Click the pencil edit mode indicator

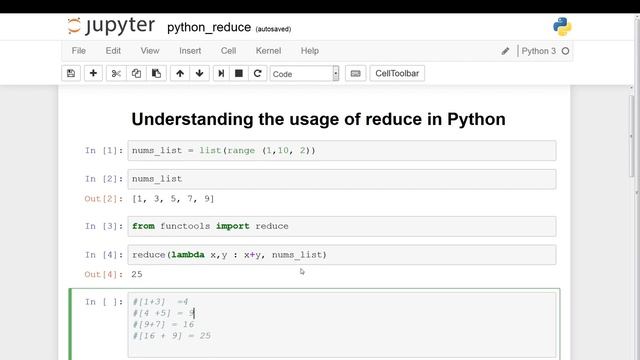tap(505, 51)
